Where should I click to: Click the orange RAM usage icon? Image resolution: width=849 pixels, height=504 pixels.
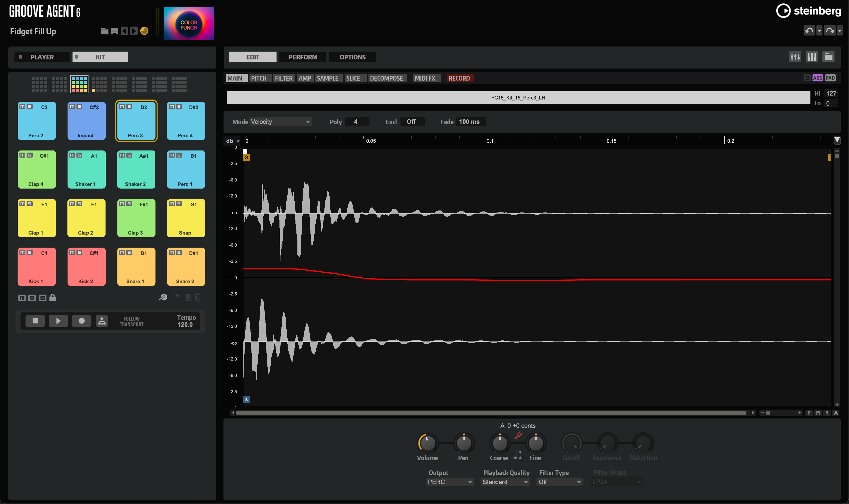(144, 31)
